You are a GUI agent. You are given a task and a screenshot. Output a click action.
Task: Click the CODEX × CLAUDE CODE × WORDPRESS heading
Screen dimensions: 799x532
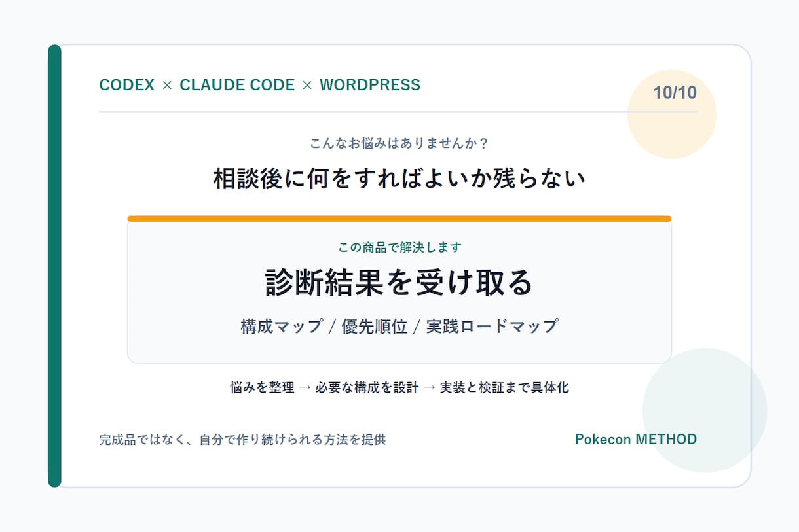(x=259, y=85)
